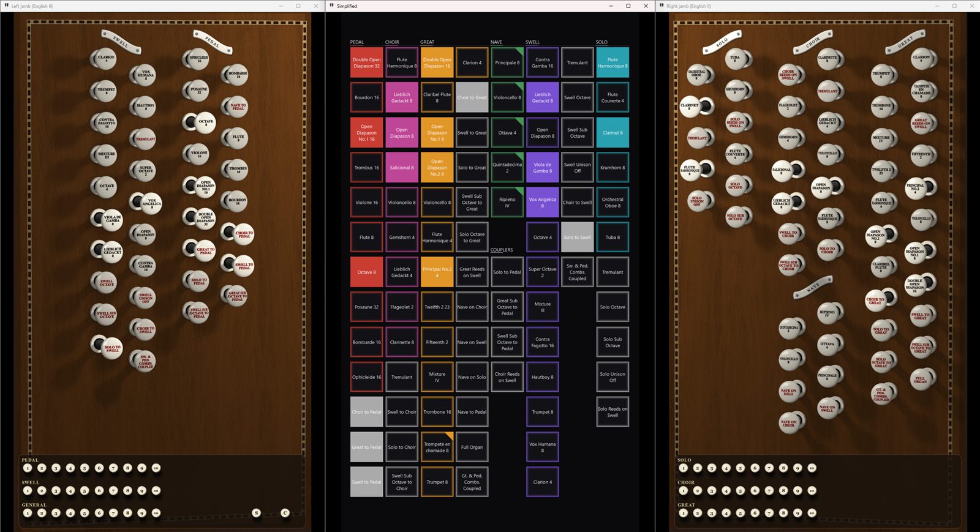Disengage Great to Pedal in the Simplified window
The height and width of the screenshot is (532, 980).
tap(366, 447)
